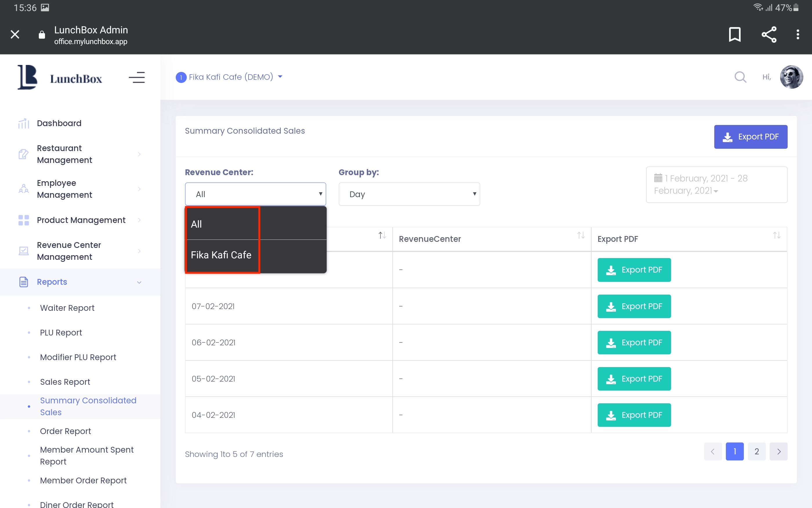Close the browser tab with the X icon
Screen dimensions: 812x508
pyautogui.click(x=15, y=35)
